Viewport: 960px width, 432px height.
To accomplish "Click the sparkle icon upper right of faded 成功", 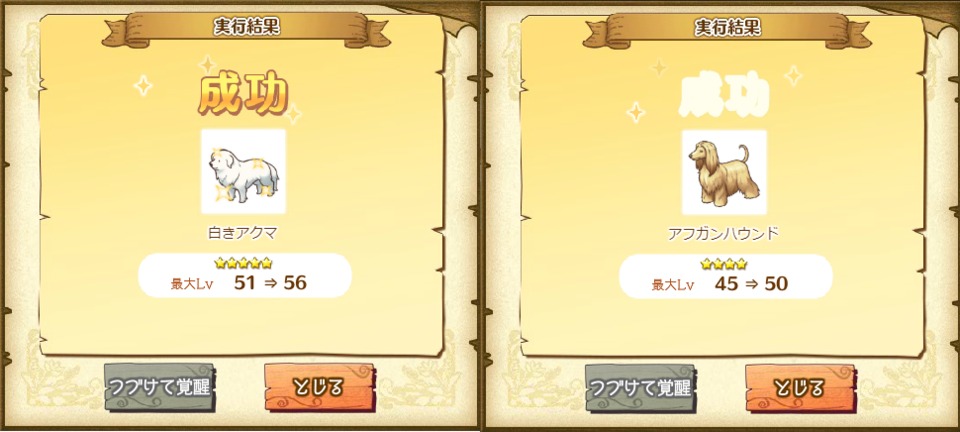I will click(x=793, y=75).
